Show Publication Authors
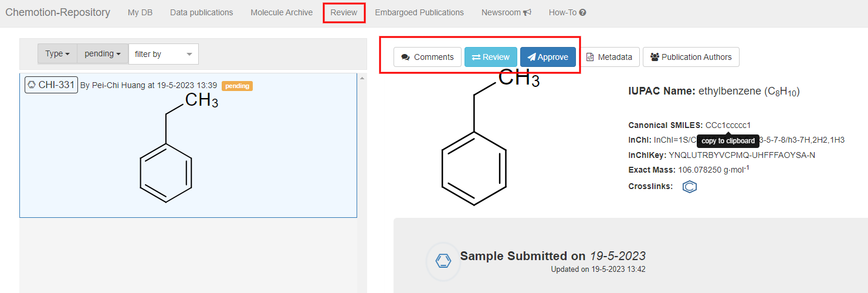Image resolution: width=868 pixels, height=293 pixels. tap(691, 57)
